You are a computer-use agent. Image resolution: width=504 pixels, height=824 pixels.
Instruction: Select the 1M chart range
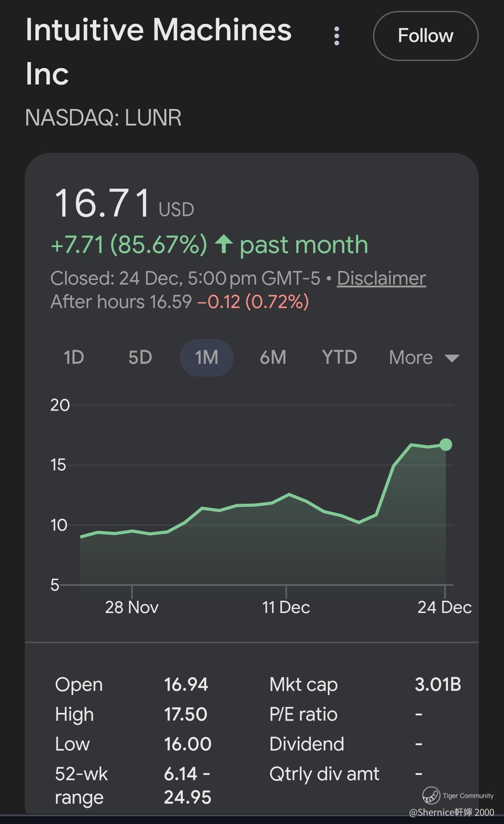[207, 357]
